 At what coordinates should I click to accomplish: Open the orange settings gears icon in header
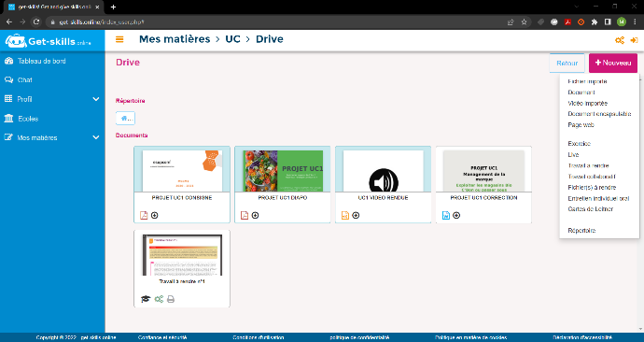[620, 40]
